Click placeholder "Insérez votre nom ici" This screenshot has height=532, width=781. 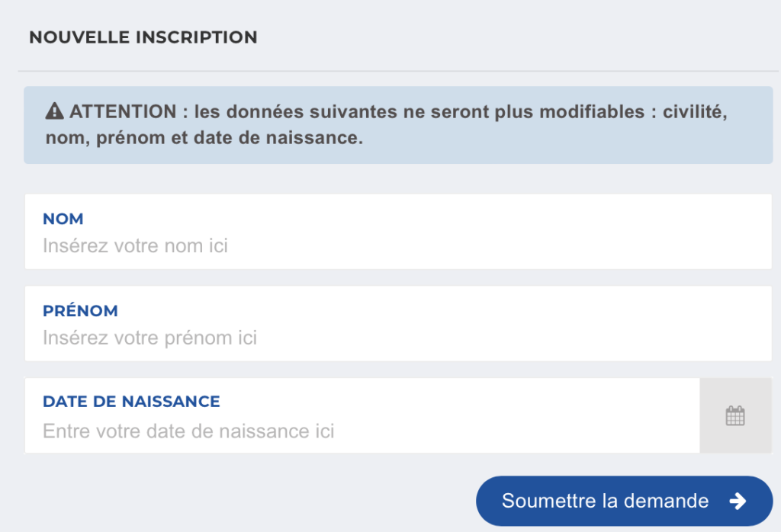click(x=135, y=246)
